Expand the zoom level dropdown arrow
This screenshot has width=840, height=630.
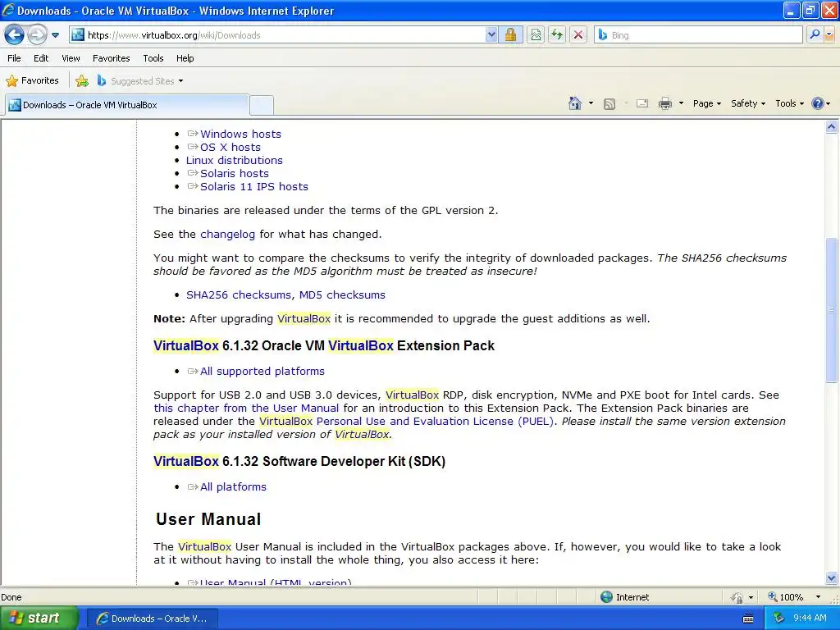[x=818, y=597]
